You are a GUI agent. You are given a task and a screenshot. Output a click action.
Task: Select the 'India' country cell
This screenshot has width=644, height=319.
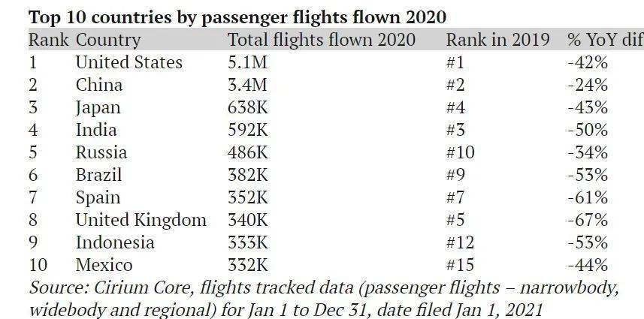(x=96, y=130)
